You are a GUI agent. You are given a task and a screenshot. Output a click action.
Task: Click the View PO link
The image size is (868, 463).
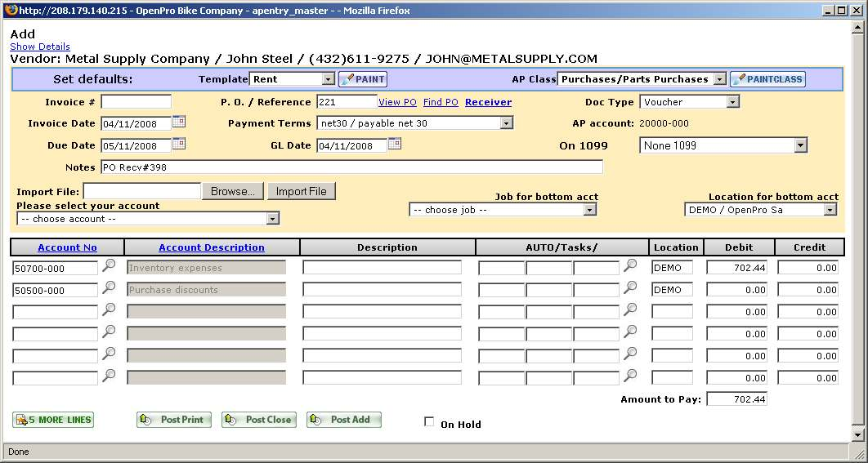pos(397,102)
